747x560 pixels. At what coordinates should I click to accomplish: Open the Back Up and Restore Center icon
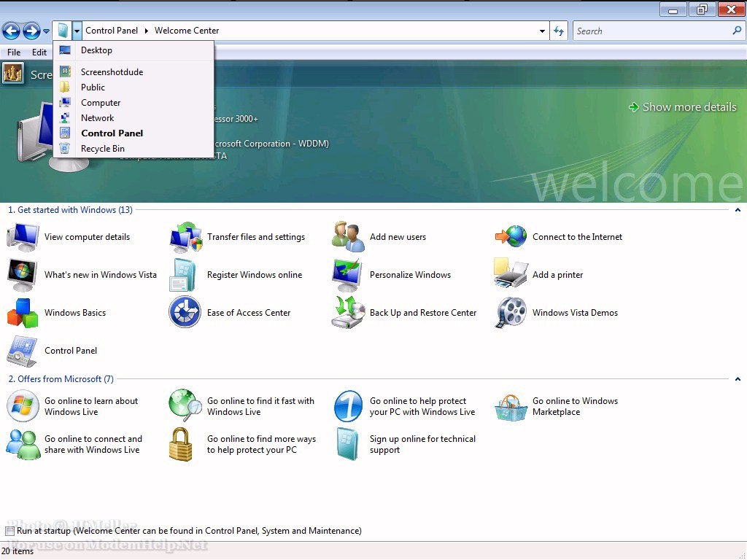[x=348, y=312]
